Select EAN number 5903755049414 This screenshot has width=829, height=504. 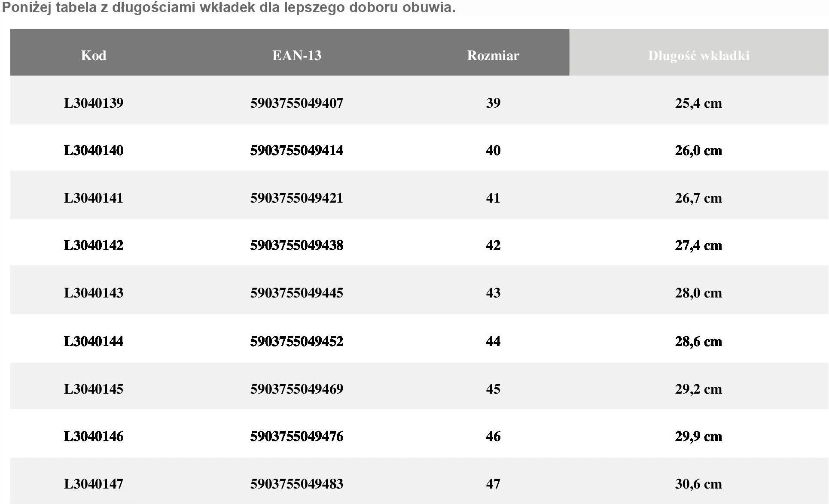297,150
